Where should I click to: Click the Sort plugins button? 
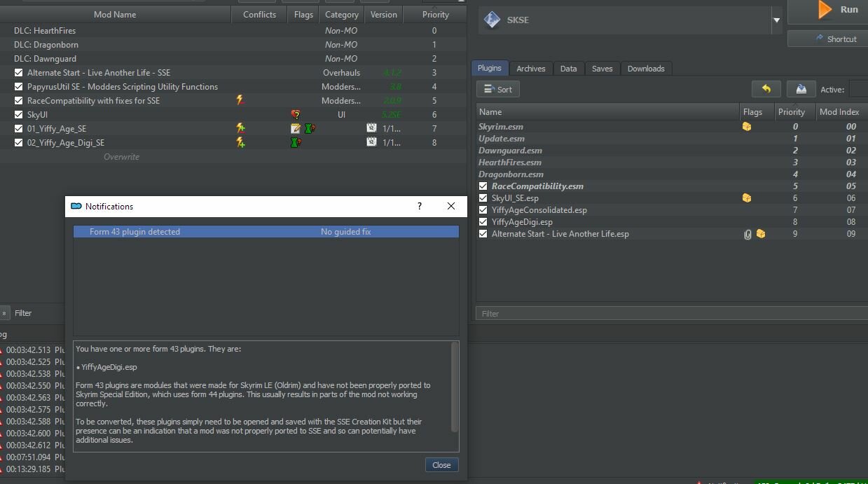click(x=498, y=89)
